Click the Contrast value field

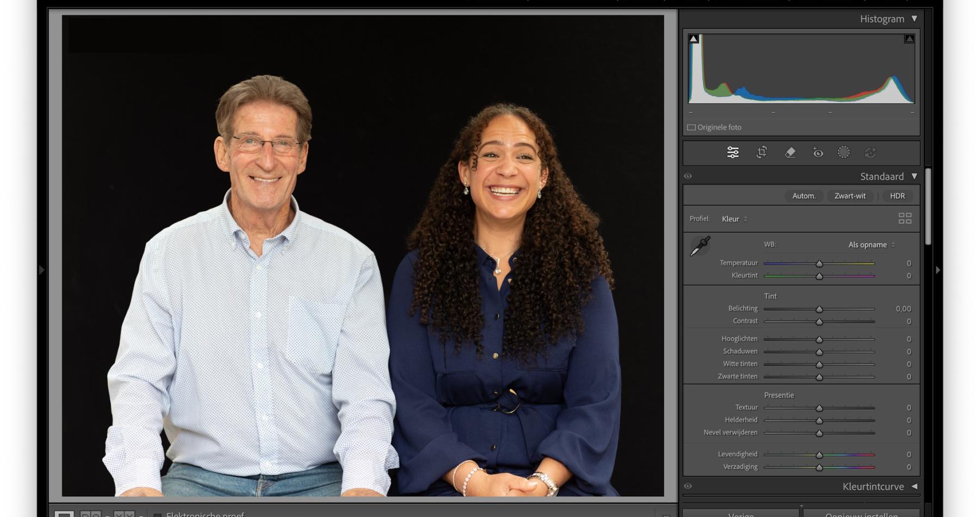pyautogui.click(x=908, y=321)
